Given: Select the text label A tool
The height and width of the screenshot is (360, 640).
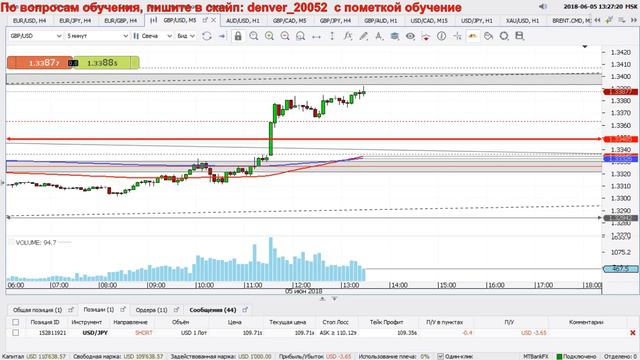Looking at the screenshot, I should pyautogui.click(x=379, y=36).
